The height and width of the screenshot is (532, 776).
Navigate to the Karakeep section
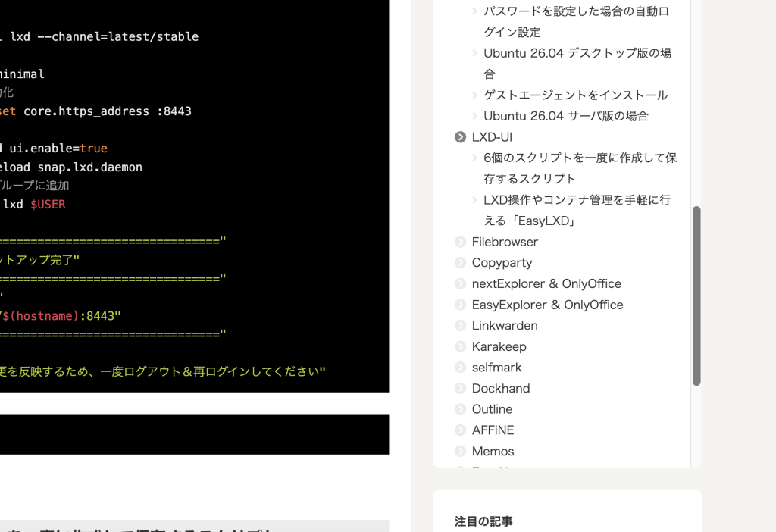pos(499,346)
